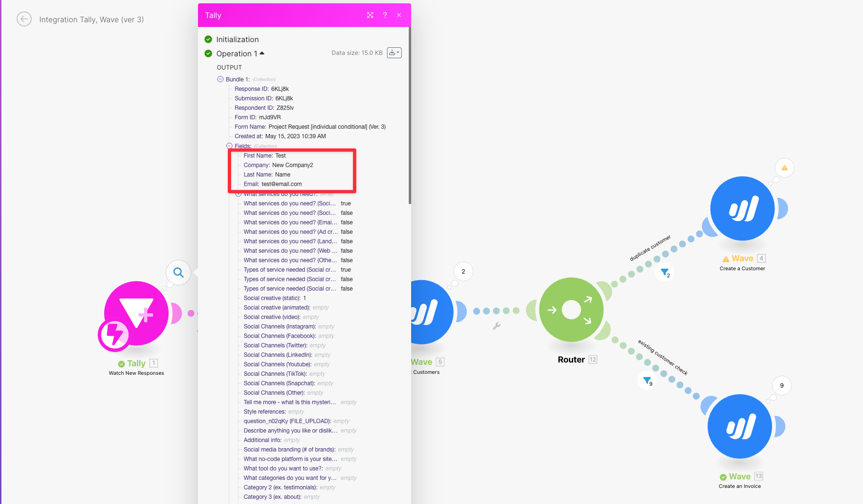Click the Social Channels (Instagram) row
Viewport: 863px width, 504px height.
(x=289, y=327)
